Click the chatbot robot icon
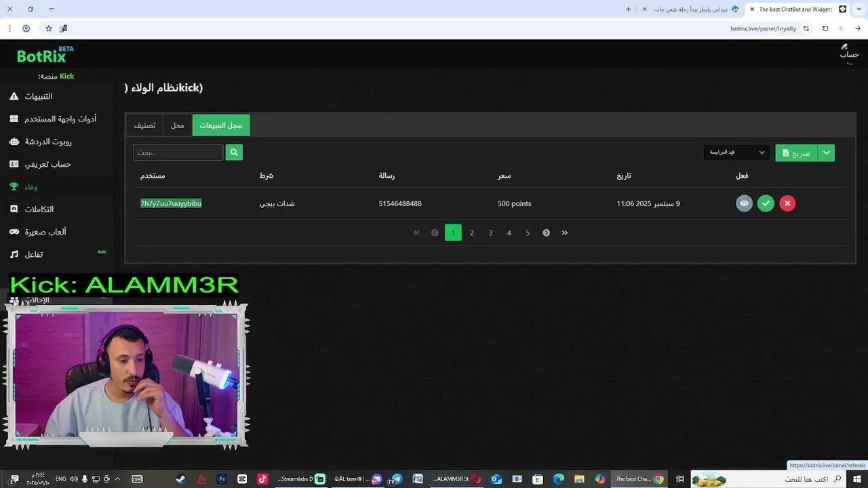 coord(14,142)
